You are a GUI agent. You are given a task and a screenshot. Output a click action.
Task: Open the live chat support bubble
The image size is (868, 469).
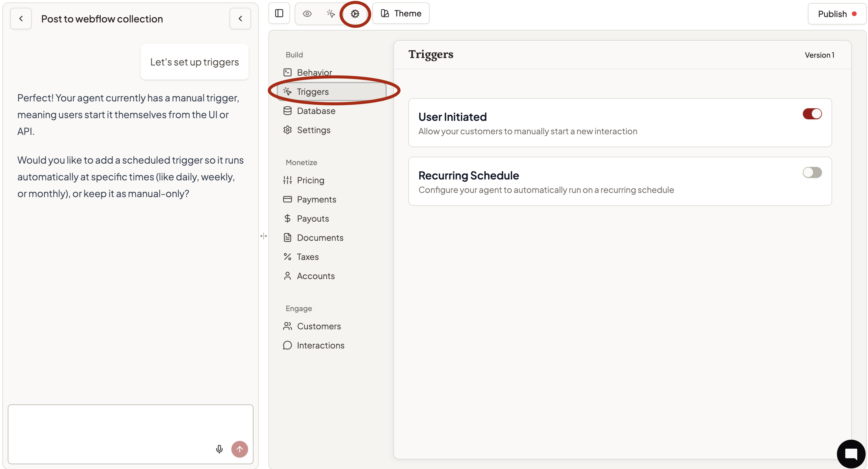coord(850,453)
